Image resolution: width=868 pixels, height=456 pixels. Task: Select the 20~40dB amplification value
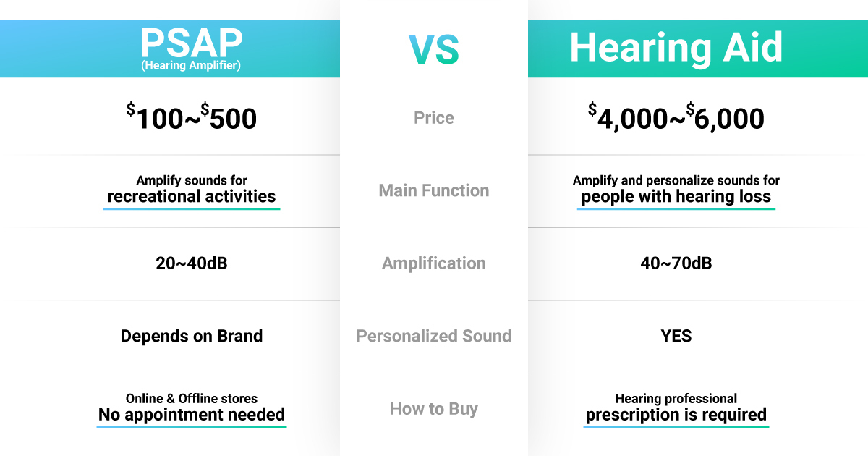pyautogui.click(x=192, y=263)
